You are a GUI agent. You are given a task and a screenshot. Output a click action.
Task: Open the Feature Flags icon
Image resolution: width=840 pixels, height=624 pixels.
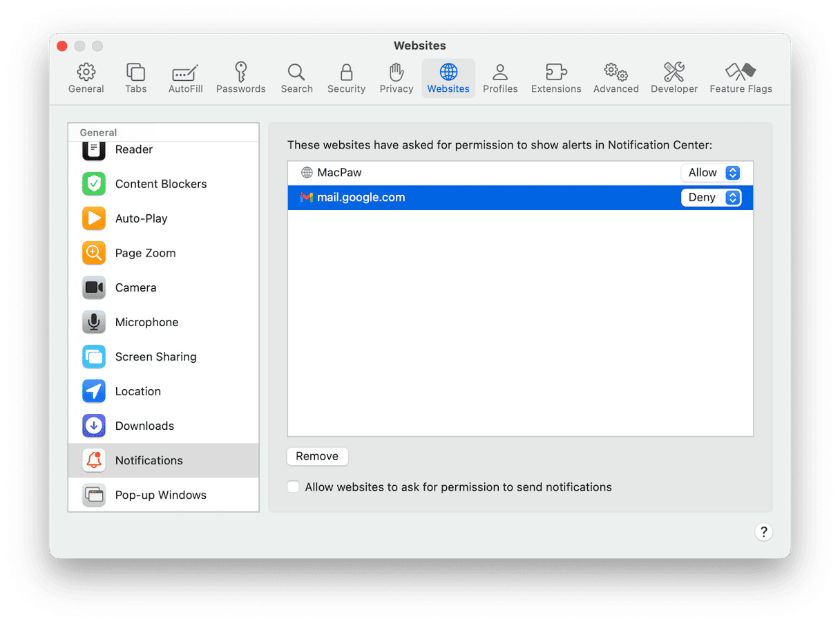(741, 72)
